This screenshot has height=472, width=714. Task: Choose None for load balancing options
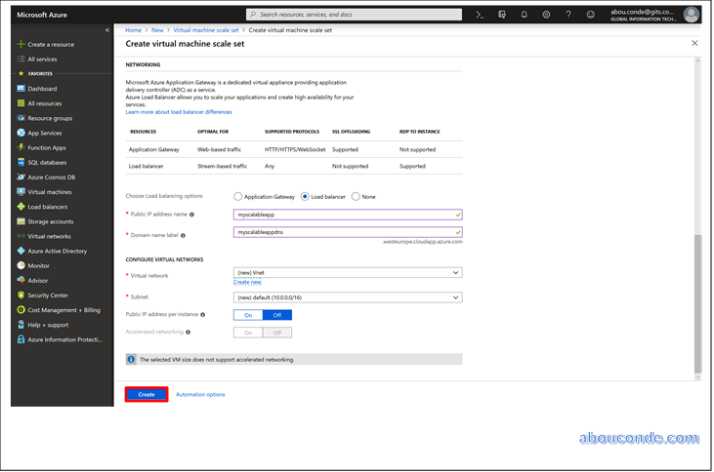tap(356, 196)
